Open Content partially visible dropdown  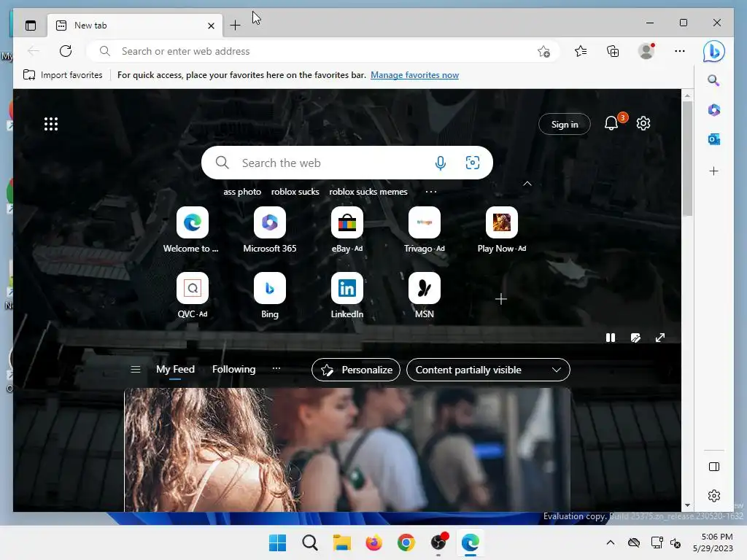coord(488,370)
